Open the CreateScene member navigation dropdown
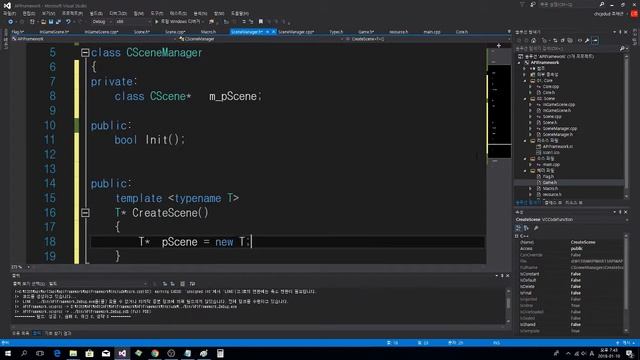 (428, 39)
